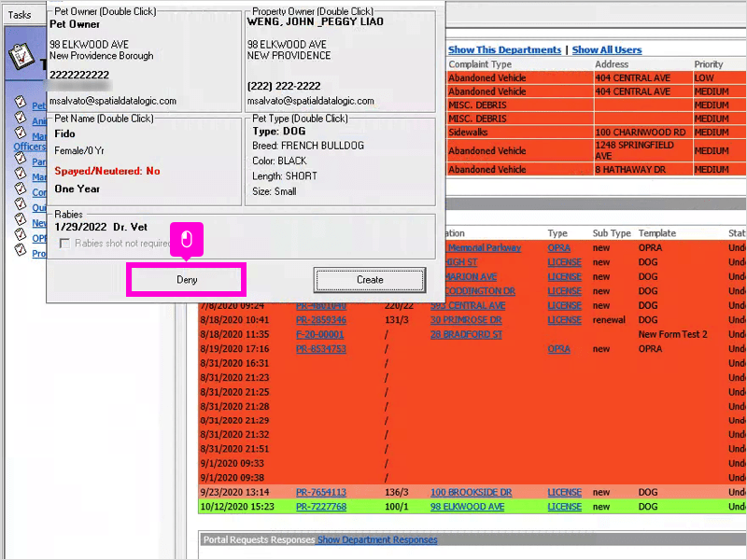Click the 'Complaint Type' column header
Viewport: 747px width, 560px height.
(480, 64)
